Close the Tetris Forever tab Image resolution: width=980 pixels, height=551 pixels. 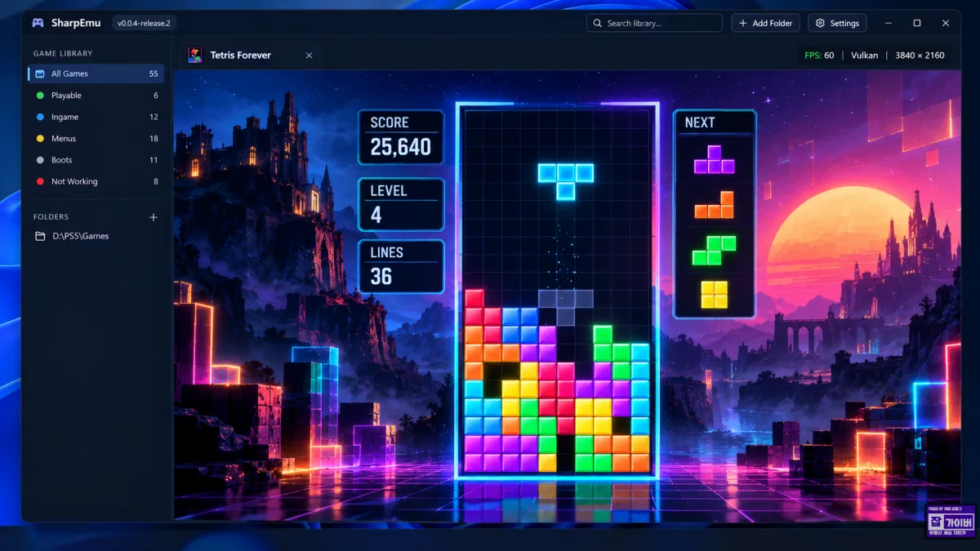(309, 56)
